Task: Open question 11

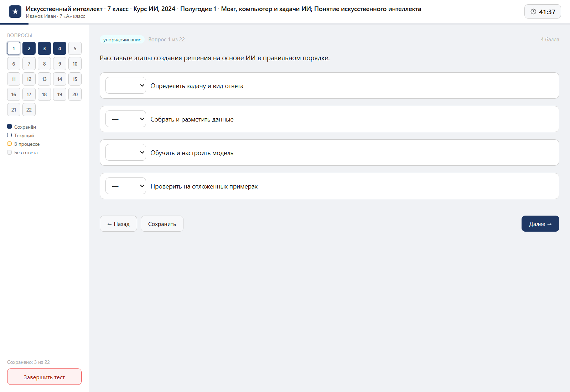Action: [14, 79]
